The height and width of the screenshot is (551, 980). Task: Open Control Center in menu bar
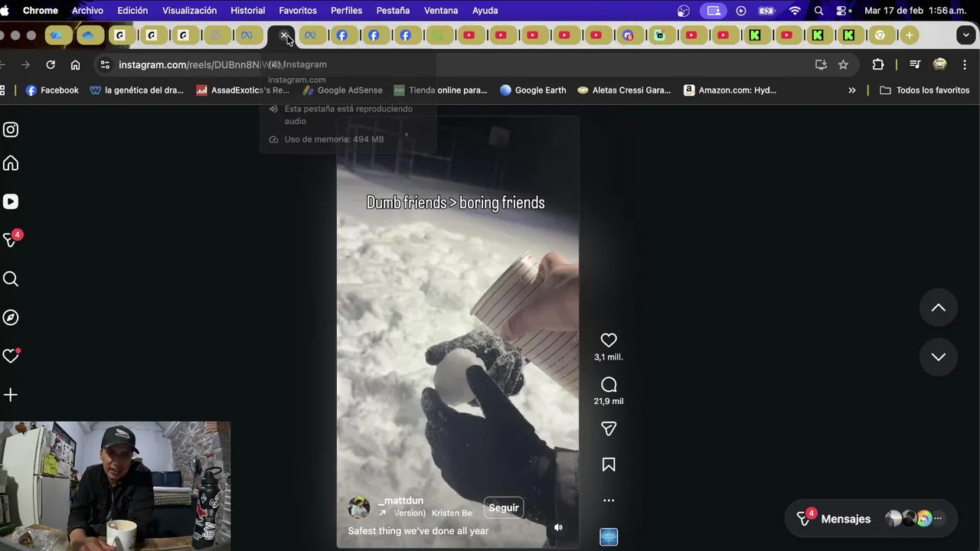click(843, 11)
